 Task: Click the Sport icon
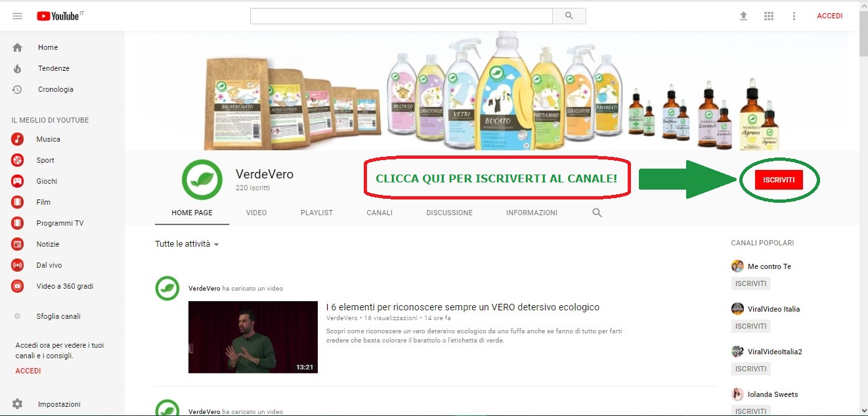pos(18,160)
